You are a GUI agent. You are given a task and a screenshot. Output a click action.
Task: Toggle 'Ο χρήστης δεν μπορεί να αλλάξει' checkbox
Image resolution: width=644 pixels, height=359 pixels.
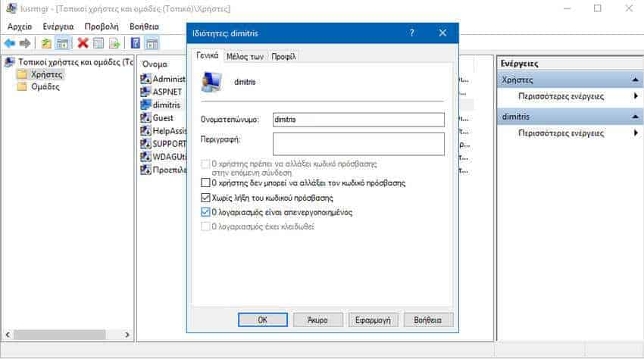click(205, 183)
